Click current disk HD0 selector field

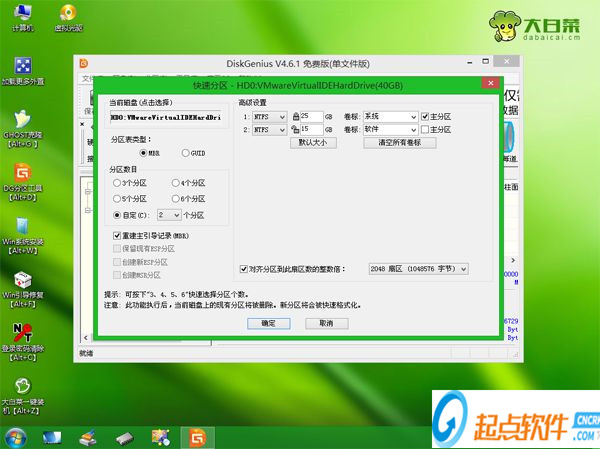(166, 118)
